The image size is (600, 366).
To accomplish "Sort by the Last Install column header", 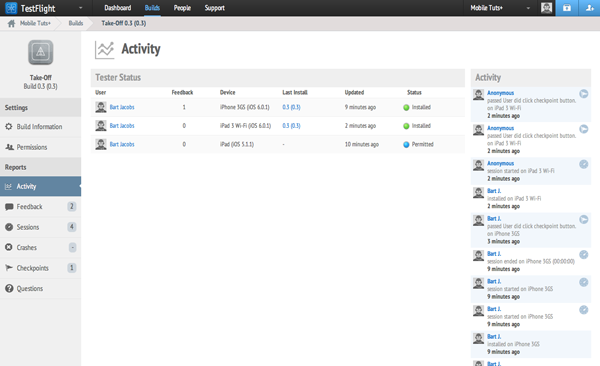I will click(295, 92).
